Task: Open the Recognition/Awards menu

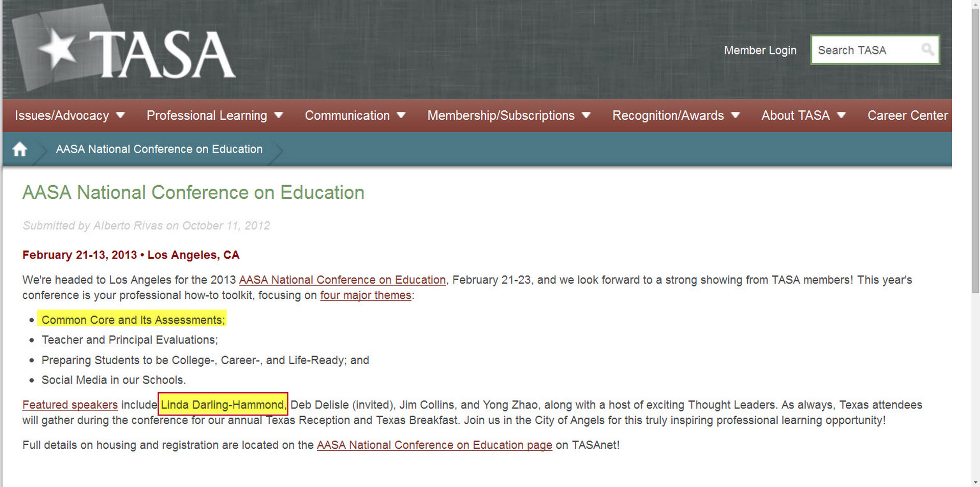Action: [x=668, y=116]
